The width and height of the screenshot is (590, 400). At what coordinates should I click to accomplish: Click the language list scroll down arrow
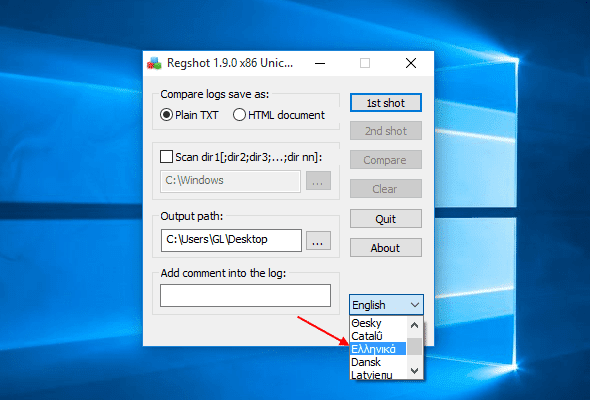pyautogui.click(x=415, y=371)
